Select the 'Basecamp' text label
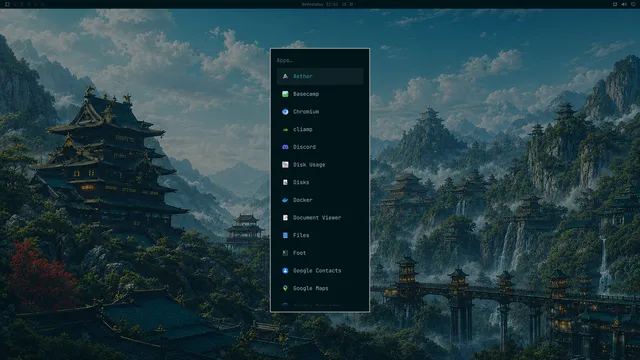Viewport: 640px width, 360px height. [x=306, y=94]
